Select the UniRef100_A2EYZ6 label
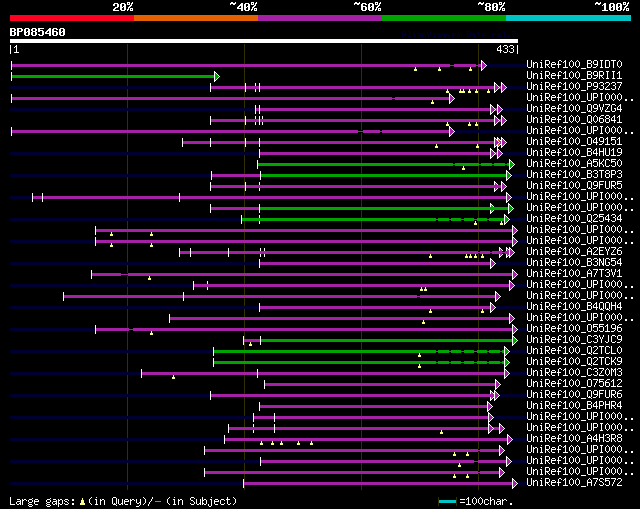This screenshot has width=640, height=509. (x=574, y=251)
